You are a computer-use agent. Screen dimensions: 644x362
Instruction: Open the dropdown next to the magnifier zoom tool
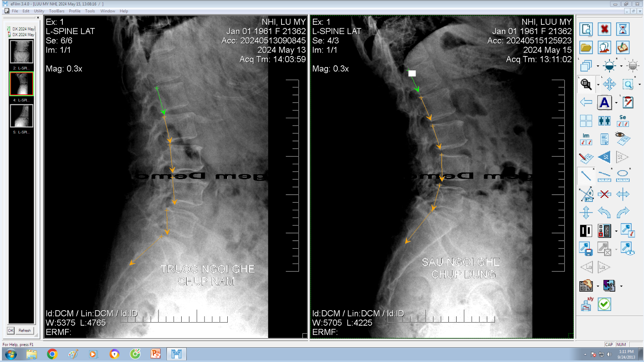coord(598,84)
